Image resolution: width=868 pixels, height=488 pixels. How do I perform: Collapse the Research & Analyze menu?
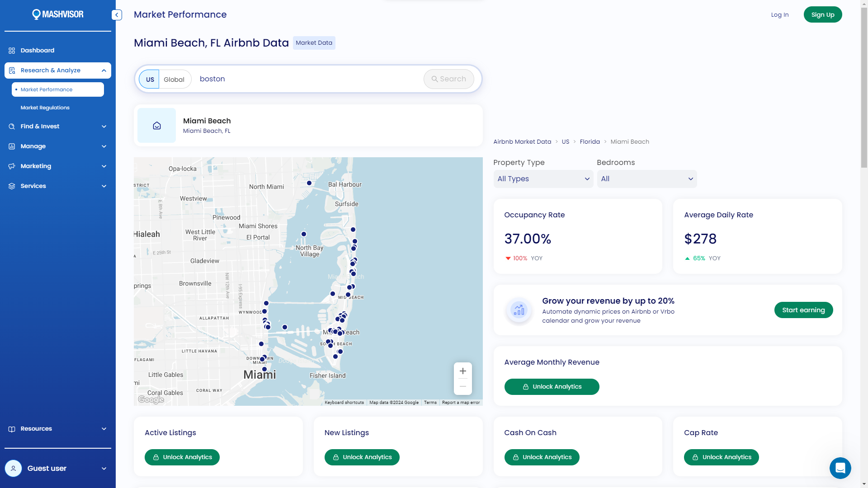[x=104, y=70]
